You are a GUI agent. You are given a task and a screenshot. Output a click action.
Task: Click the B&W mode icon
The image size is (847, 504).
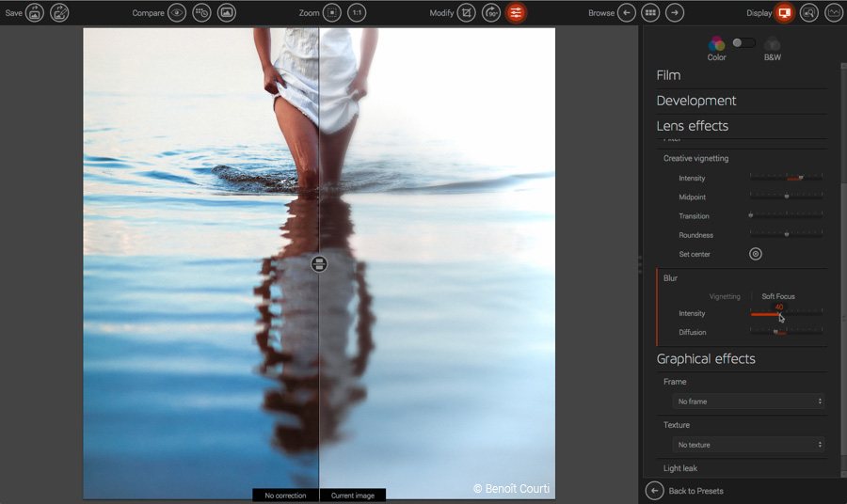click(773, 43)
